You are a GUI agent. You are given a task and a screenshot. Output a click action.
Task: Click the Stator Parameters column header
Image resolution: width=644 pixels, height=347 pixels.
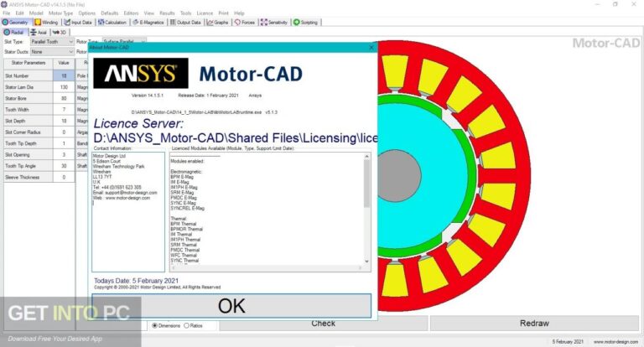point(29,63)
